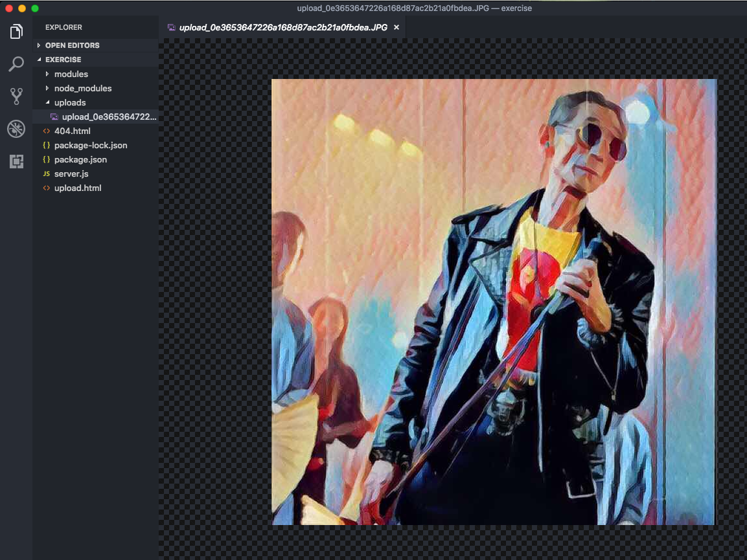
Task: Click the green fullscreen window button
Action: pyautogui.click(x=35, y=8)
